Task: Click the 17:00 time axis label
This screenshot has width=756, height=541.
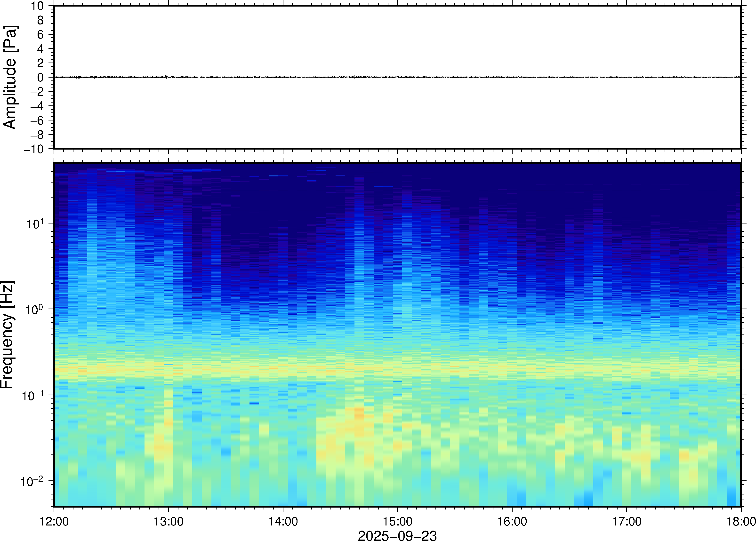Action: tap(626, 521)
